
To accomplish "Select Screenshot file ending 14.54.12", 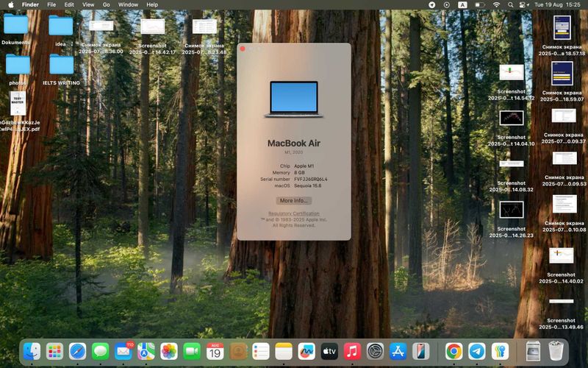I will (511, 82).
